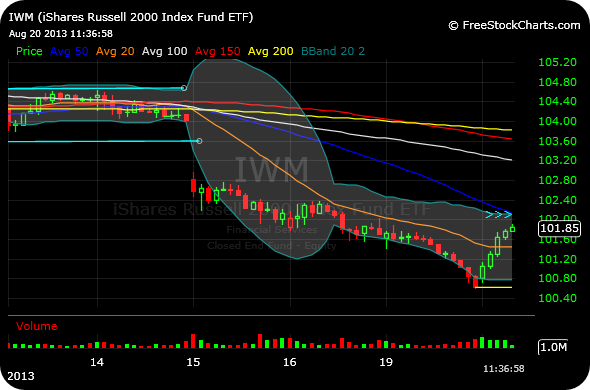Click the short yellow support line under the lowest candle
590x390 pixels.
(x=493, y=288)
